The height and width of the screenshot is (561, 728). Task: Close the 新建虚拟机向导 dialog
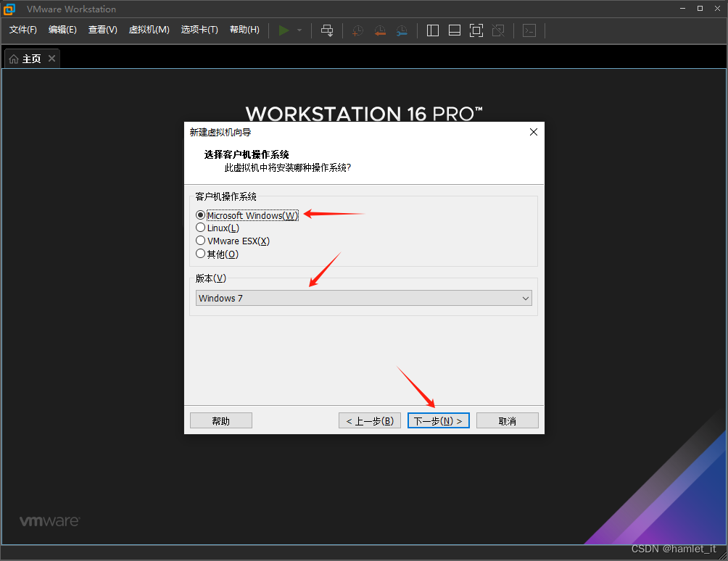coord(534,132)
